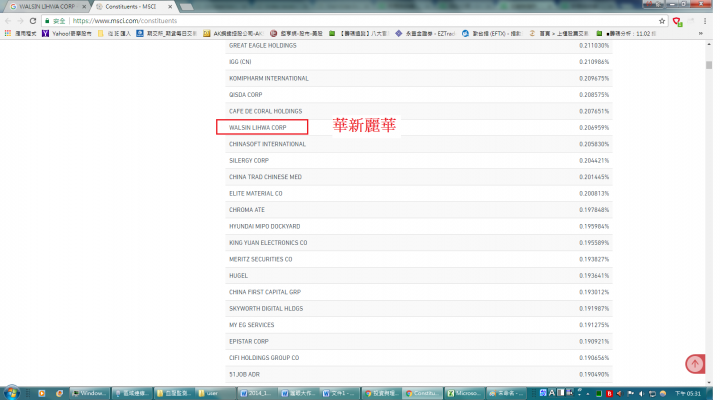Select the CHINA FIRST CAPITAL GRP row
Viewport: 720px width, 400px height.
pos(419,292)
